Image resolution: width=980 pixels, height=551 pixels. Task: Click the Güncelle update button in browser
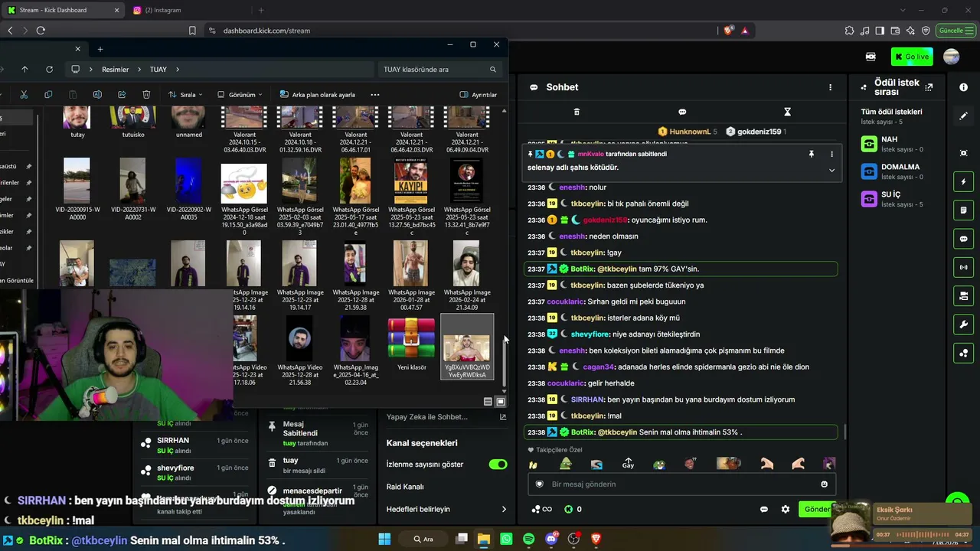[x=955, y=31]
